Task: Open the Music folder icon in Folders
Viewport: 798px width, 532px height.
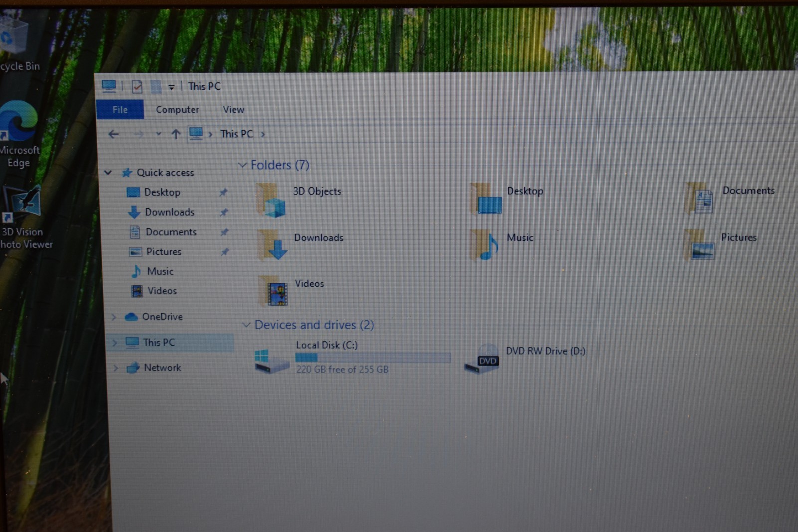Action: coord(484,245)
